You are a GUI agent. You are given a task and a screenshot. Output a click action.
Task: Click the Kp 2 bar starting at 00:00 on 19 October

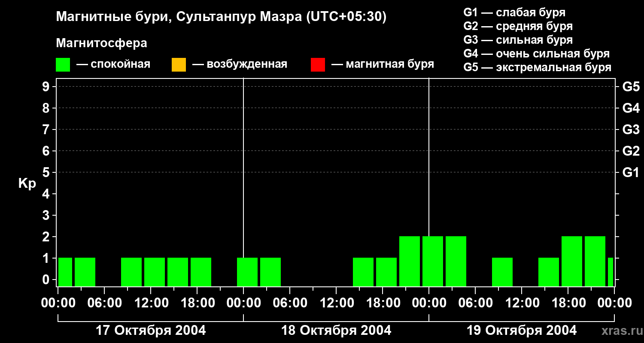432,261
